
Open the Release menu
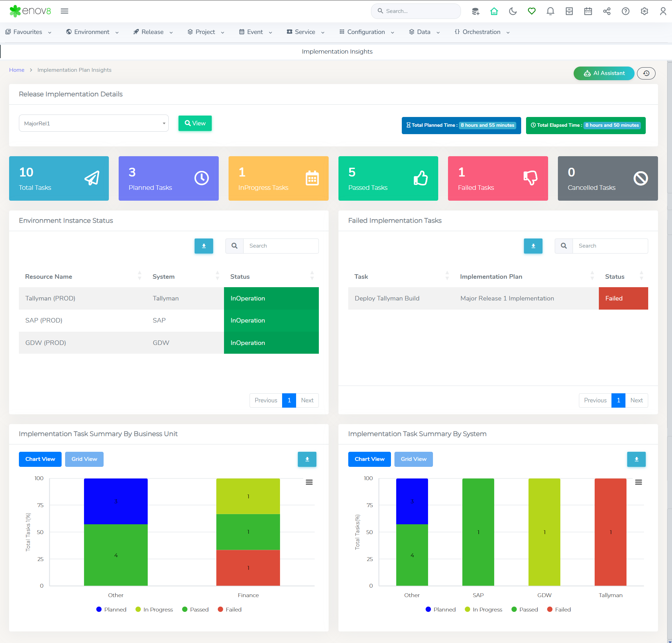153,32
